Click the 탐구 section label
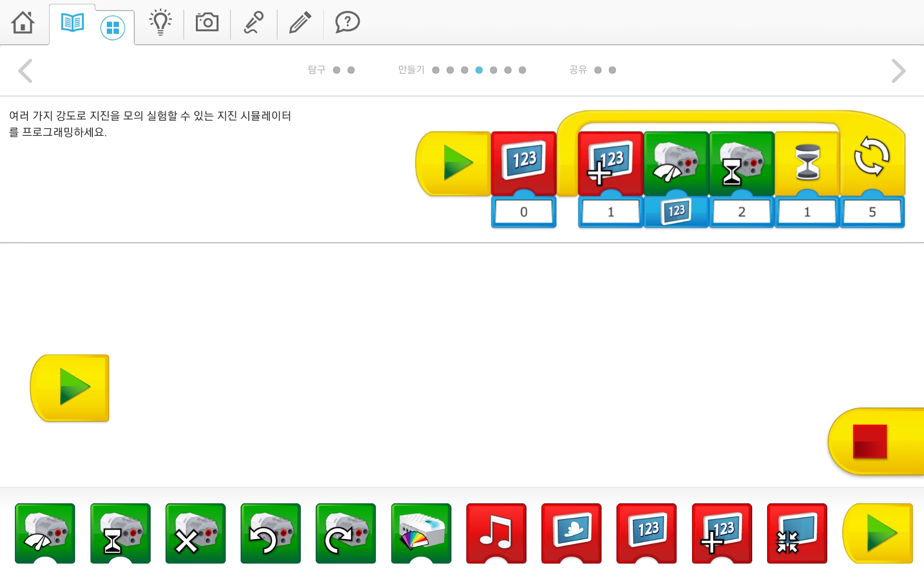924x578 pixels. click(x=317, y=70)
